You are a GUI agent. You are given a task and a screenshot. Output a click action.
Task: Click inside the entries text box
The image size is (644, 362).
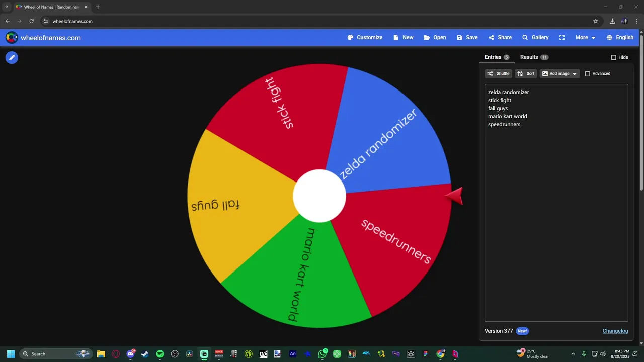coord(556,203)
